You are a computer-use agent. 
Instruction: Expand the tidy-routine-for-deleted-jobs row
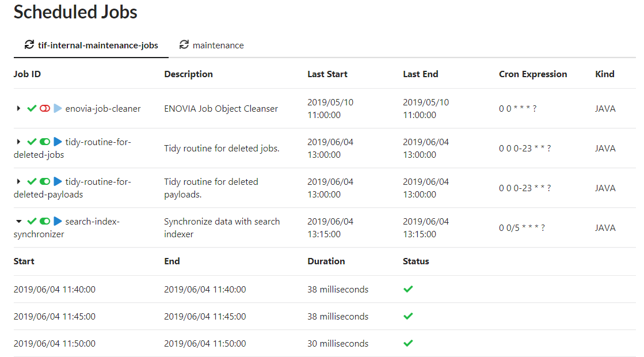pos(19,142)
